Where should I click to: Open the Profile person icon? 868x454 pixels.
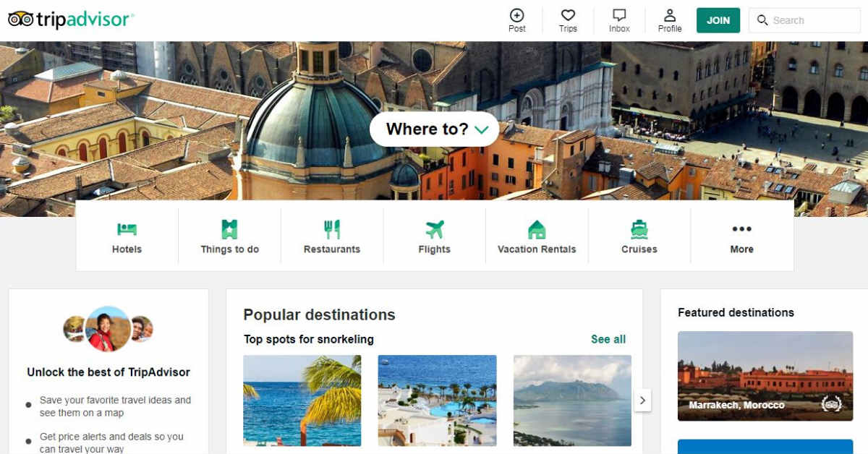(x=670, y=15)
